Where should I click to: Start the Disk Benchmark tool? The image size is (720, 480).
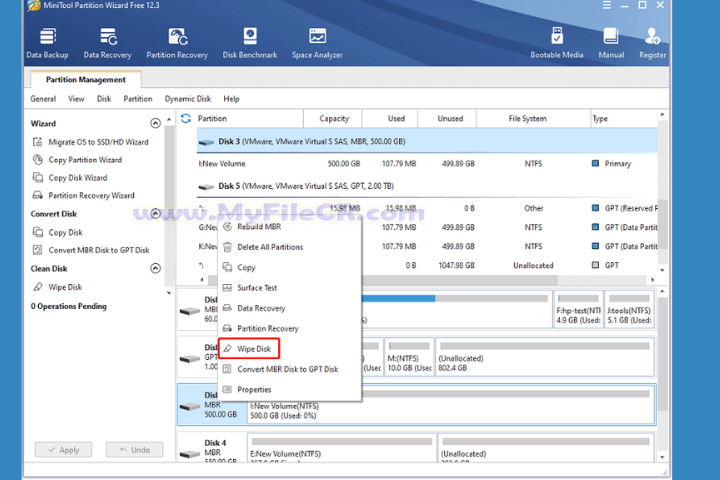click(250, 43)
